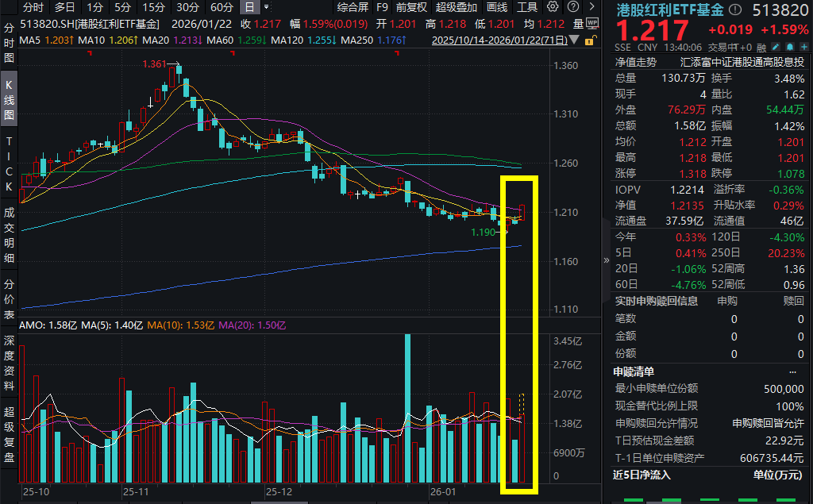Toggle the yellow padlock icon beside the chart

click(x=589, y=41)
